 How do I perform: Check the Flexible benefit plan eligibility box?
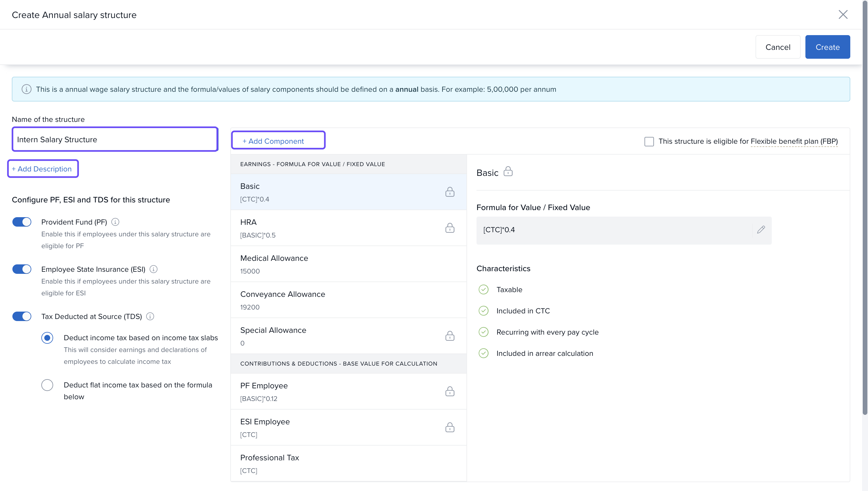click(649, 141)
